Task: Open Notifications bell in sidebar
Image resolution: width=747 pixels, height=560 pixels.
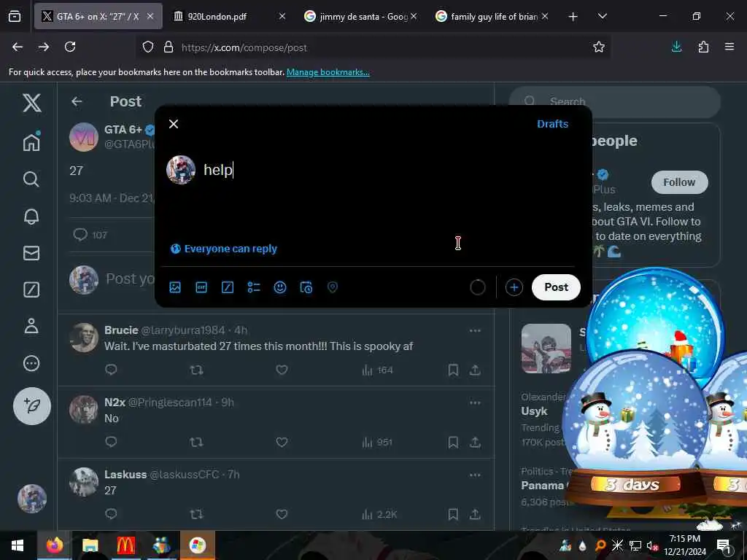Action: tap(31, 216)
